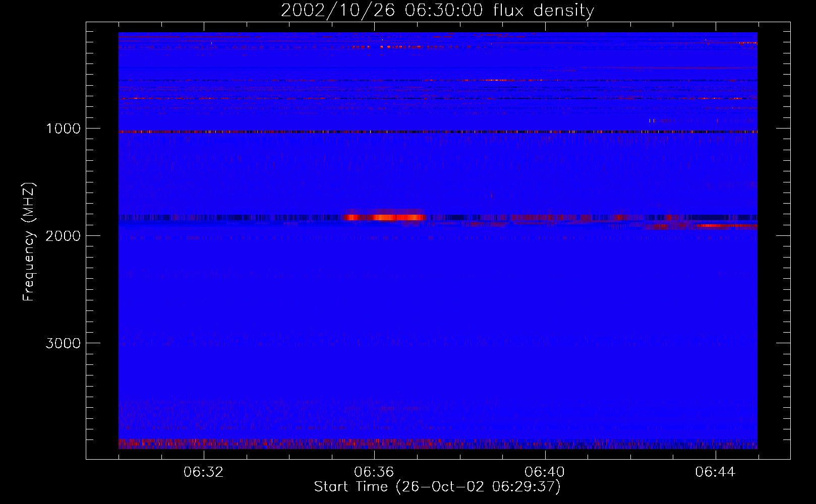Click the 06:36 time tick label

(374, 472)
